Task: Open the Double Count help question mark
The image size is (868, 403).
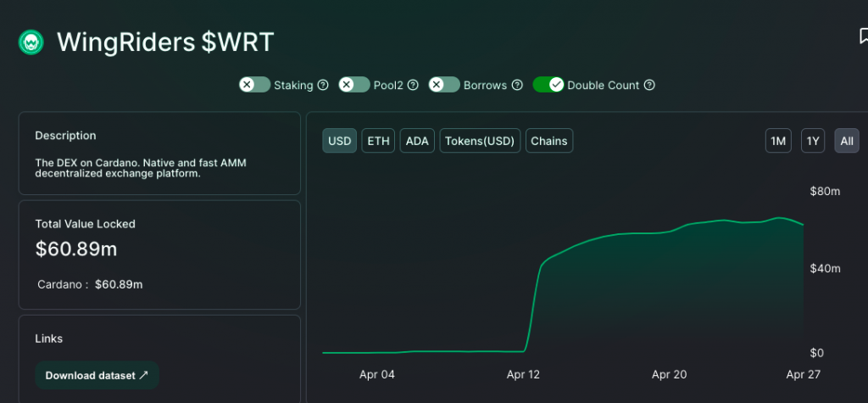Action: [649, 86]
